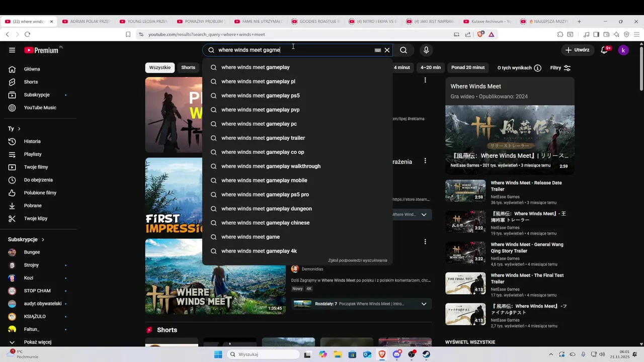Screen dimensions: 644x362
Task: Open File Explorer from the taskbar
Action: coord(338,354)
